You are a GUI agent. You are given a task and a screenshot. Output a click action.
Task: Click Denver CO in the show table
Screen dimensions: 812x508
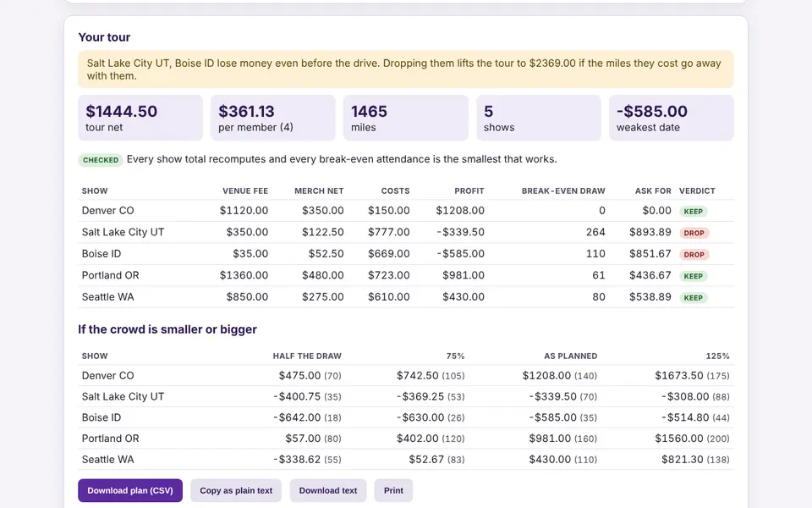[x=107, y=211]
